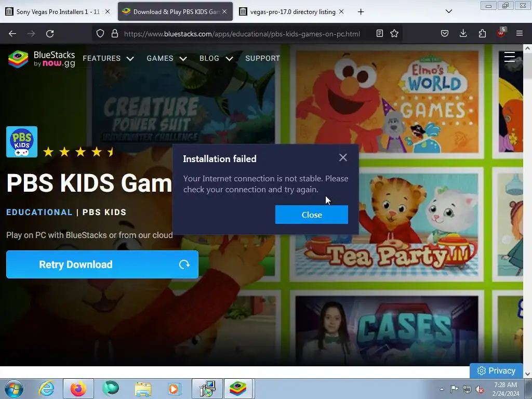Expand the BLOG dropdown menu
The image size is (532, 399).
tap(216, 58)
